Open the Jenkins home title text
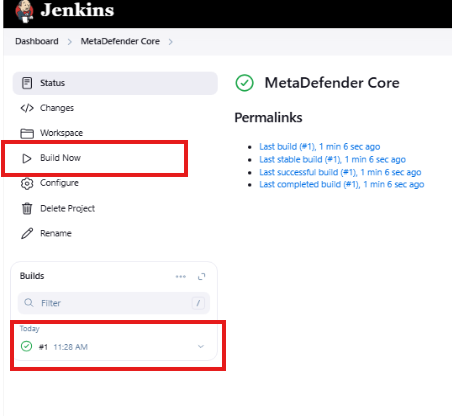 tap(77, 10)
